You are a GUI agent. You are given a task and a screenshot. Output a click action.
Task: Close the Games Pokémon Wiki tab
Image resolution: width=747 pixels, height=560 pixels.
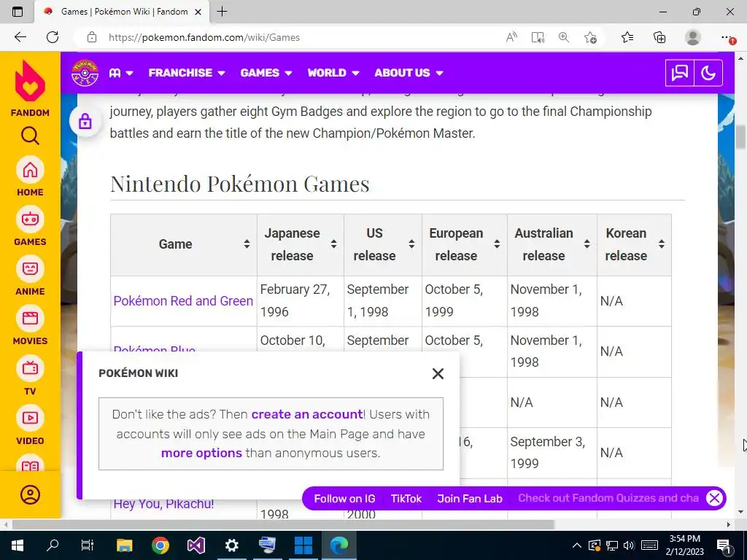pos(198,12)
